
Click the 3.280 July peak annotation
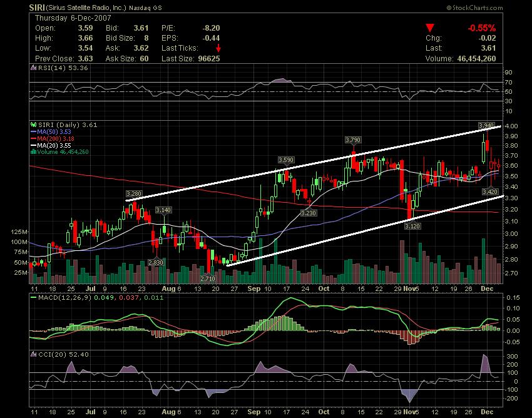tap(134, 194)
